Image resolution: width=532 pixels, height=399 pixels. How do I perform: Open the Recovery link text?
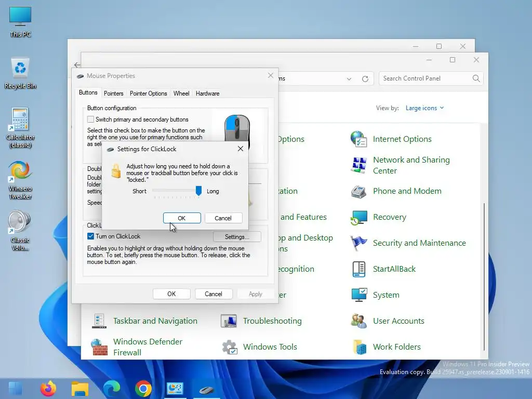tap(390, 217)
